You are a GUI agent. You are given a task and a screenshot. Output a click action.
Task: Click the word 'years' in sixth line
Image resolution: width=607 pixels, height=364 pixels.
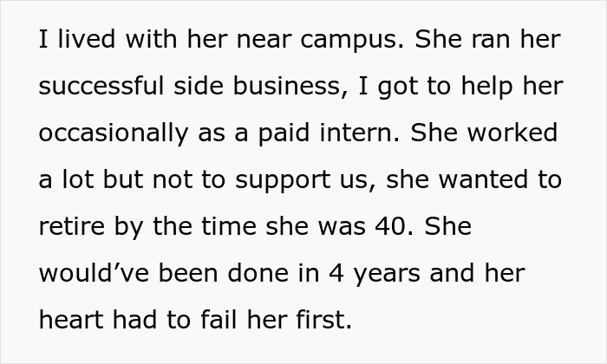387,275
